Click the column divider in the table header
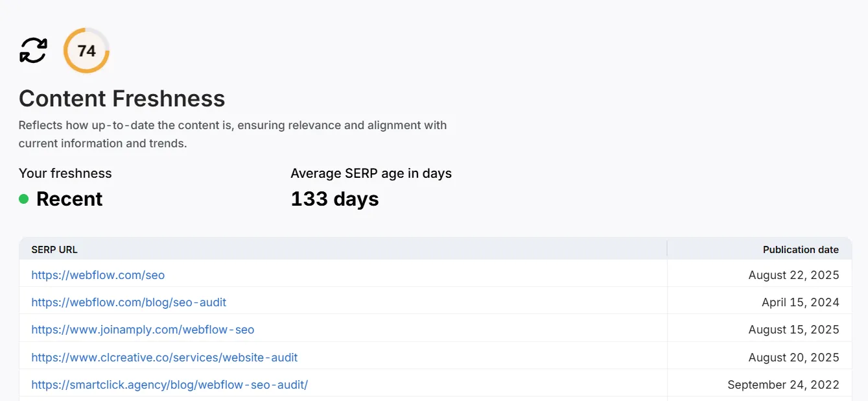The image size is (868, 401). [667, 249]
